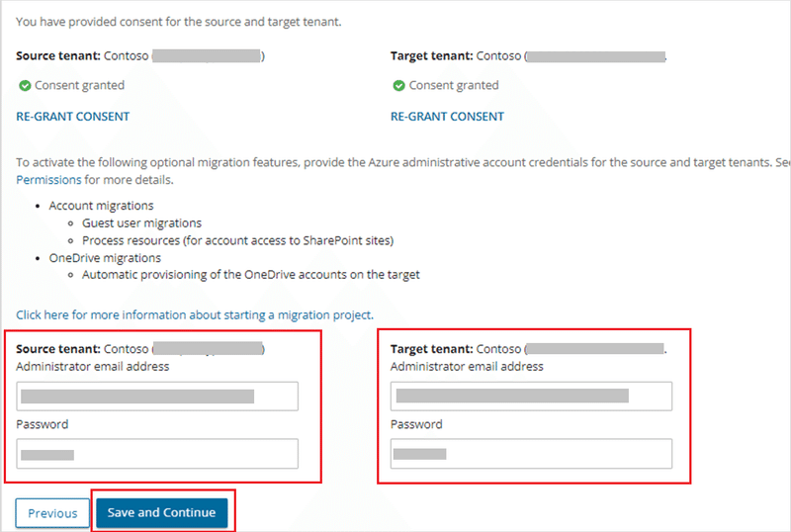The width and height of the screenshot is (791, 532).
Task: Open the Permissions details link
Action: pyautogui.click(x=48, y=180)
